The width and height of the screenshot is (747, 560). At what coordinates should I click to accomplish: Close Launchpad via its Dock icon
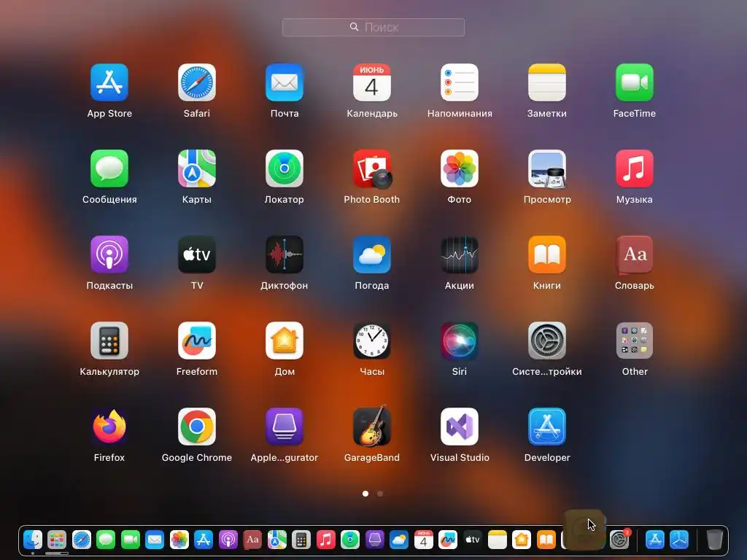(57, 540)
